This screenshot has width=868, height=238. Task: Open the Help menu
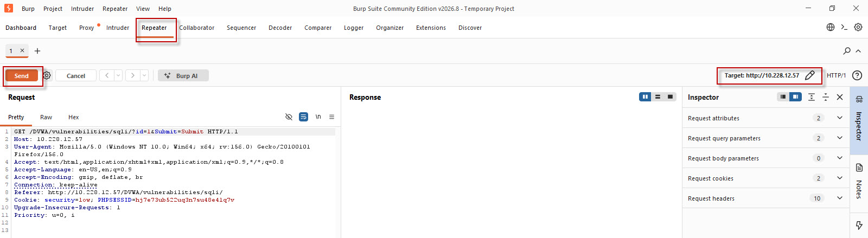[x=165, y=9]
